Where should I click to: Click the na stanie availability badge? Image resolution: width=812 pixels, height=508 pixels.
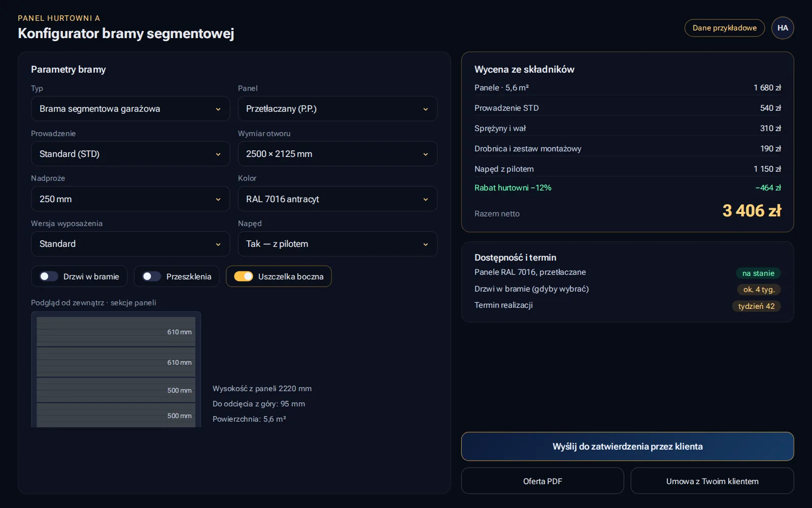[758, 273]
